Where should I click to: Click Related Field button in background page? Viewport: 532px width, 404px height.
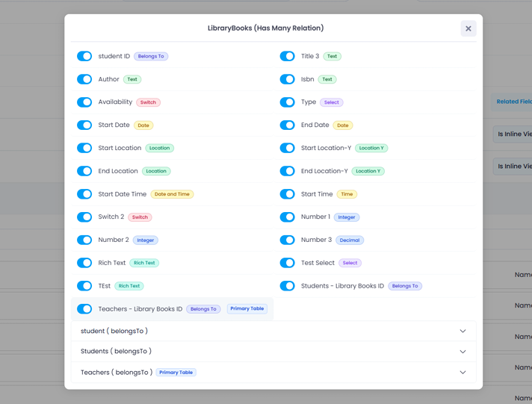[x=512, y=102]
